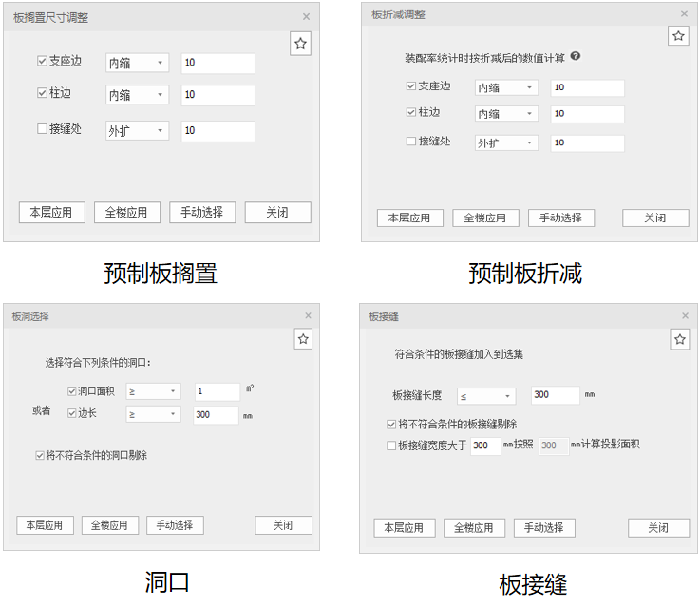Expand 支座边 dropdown in 板折减调整

coord(506,88)
